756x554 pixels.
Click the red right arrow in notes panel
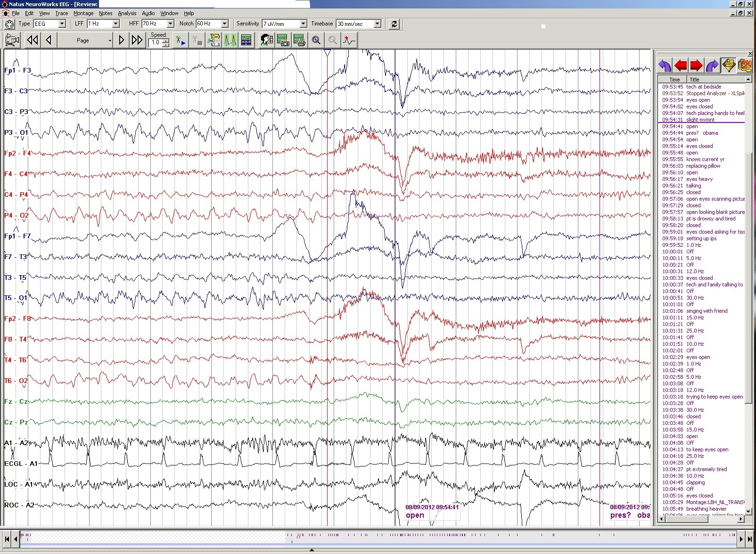click(696, 65)
